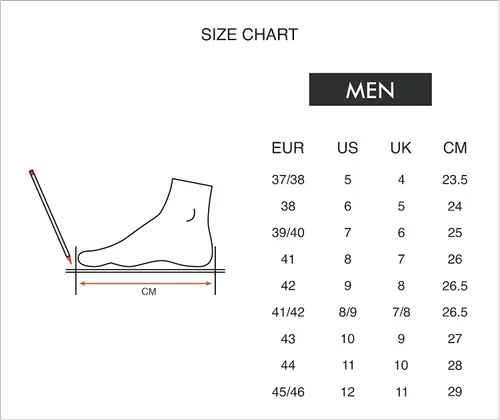
Task: Click the CM column header
Action: pos(455,148)
